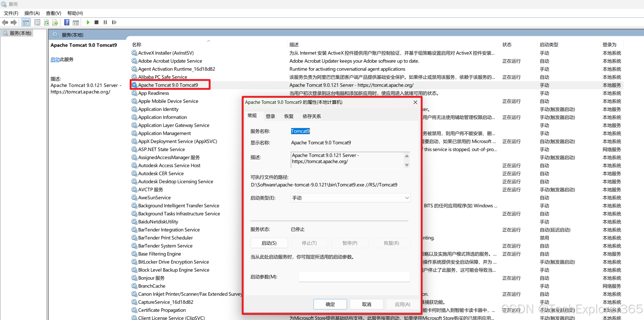Screen dimensions: 644x320
Task: Click the gear icon beside BranchCache
Action: click(x=134, y=286)
